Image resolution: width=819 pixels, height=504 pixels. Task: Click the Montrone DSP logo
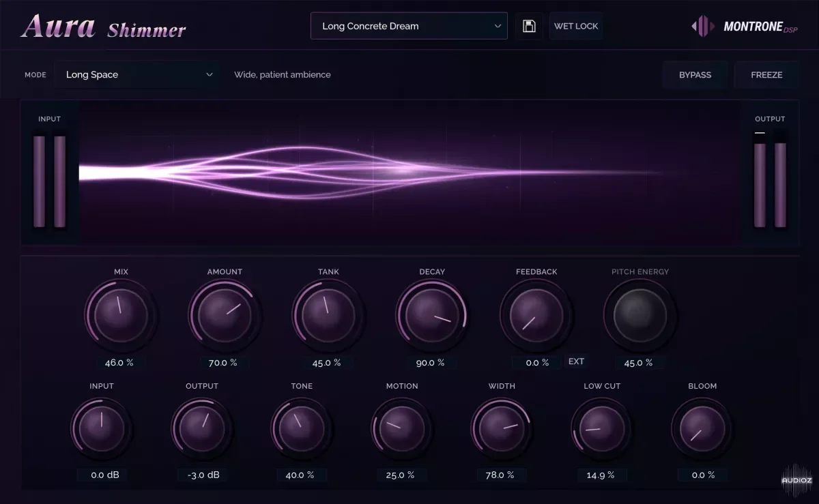pyautogui.click(x=743, y=27)
